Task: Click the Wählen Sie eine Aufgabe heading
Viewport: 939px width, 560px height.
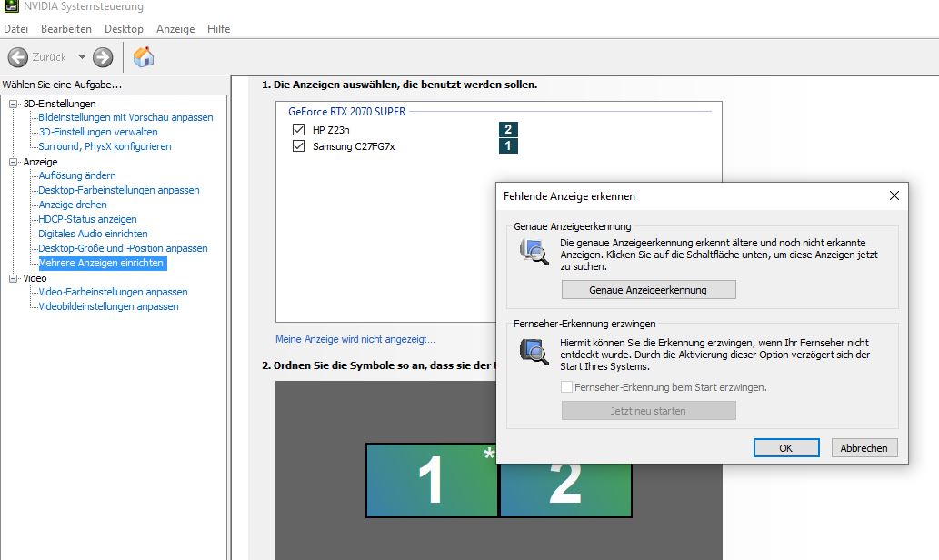Action: click(x=62, y=85)
